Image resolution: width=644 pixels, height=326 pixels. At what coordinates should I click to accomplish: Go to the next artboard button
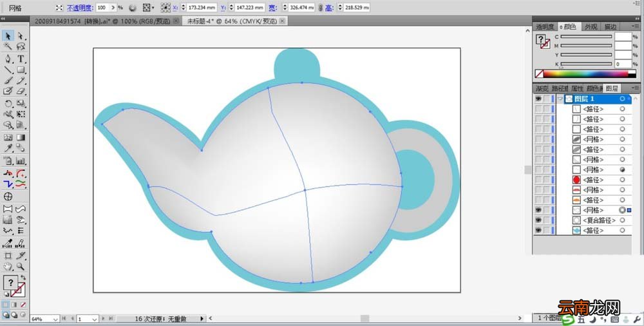pos(103,319)
